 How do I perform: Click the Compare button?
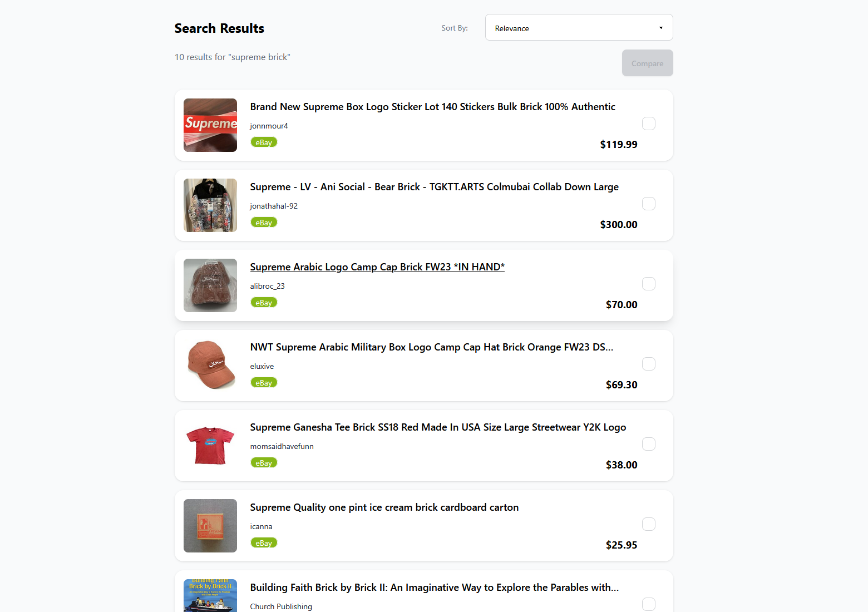point(647,63)
